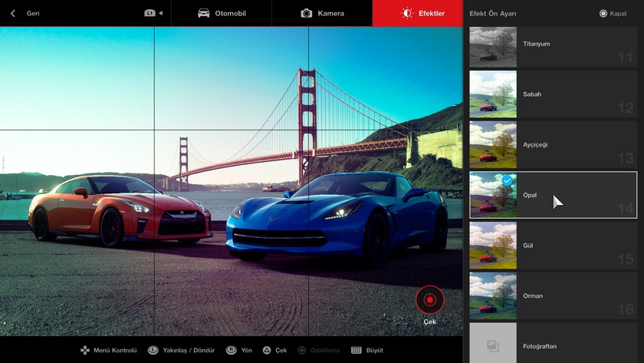Close the preset panel with Kapat

(x=612, y=13)
